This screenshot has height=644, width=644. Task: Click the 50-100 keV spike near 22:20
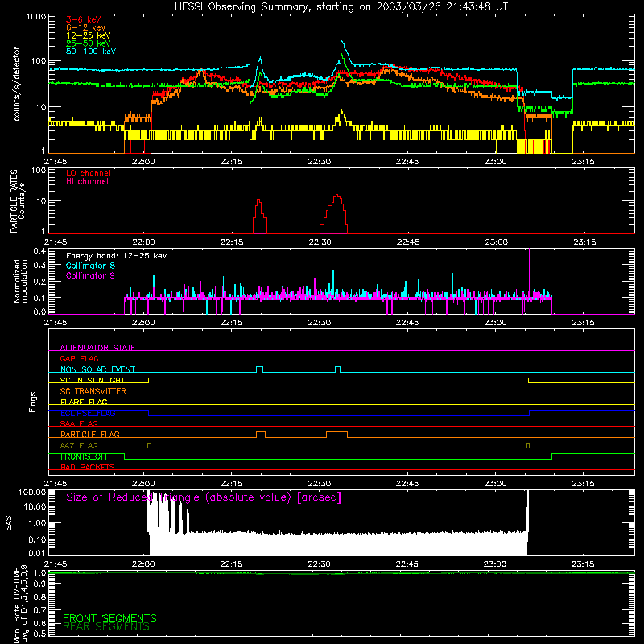click(x=260, y=58)
